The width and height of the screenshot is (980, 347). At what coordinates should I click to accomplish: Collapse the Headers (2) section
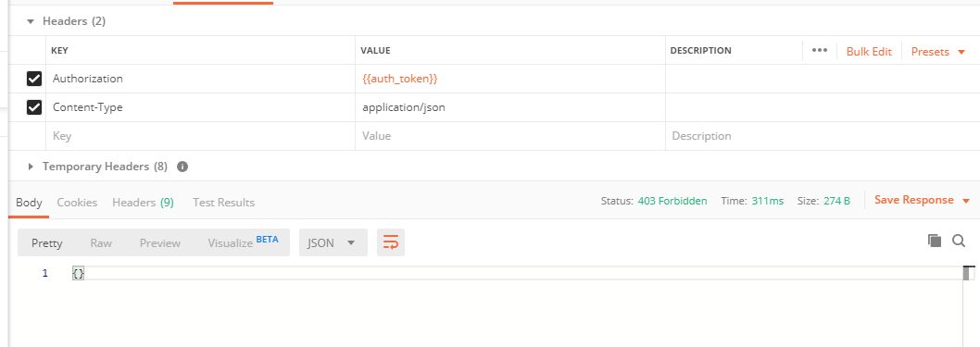click(x=31, y=21)
